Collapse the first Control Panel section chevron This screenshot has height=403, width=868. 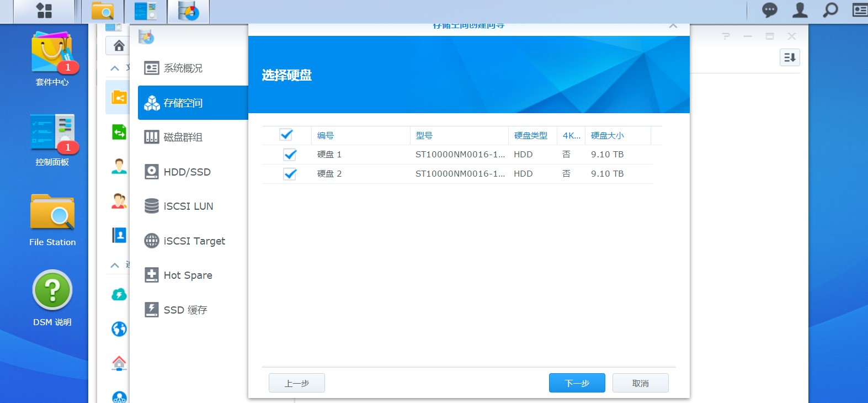point(115,68)
